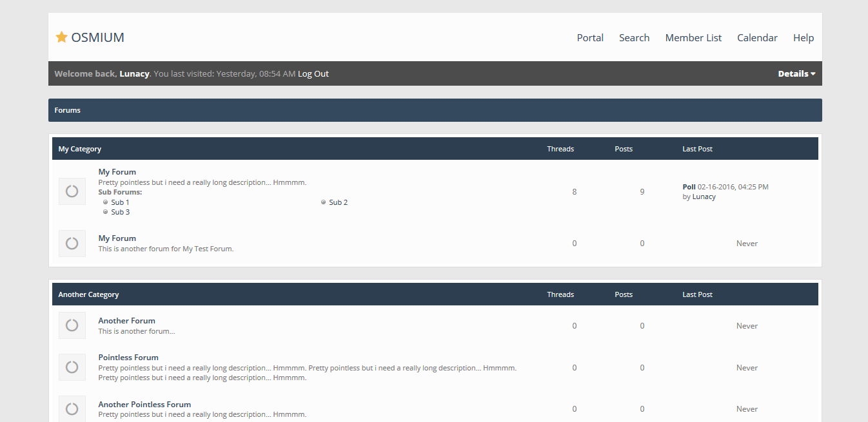
Task: Open the Pointless Forum link
Action: [x=128, y=358]
